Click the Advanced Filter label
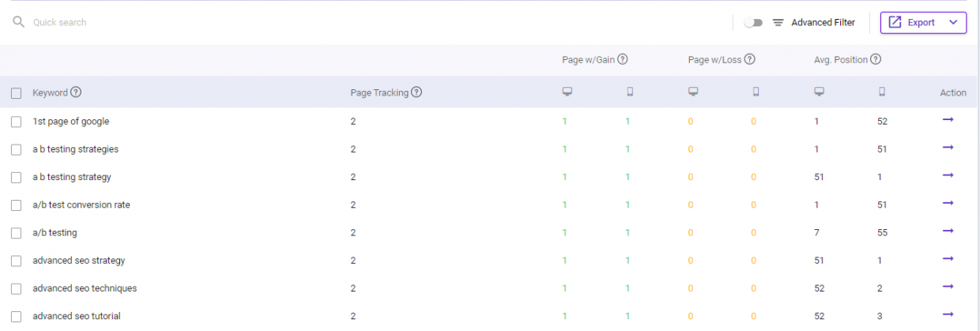This screenshot has width=980, height=331. [824, 23]
